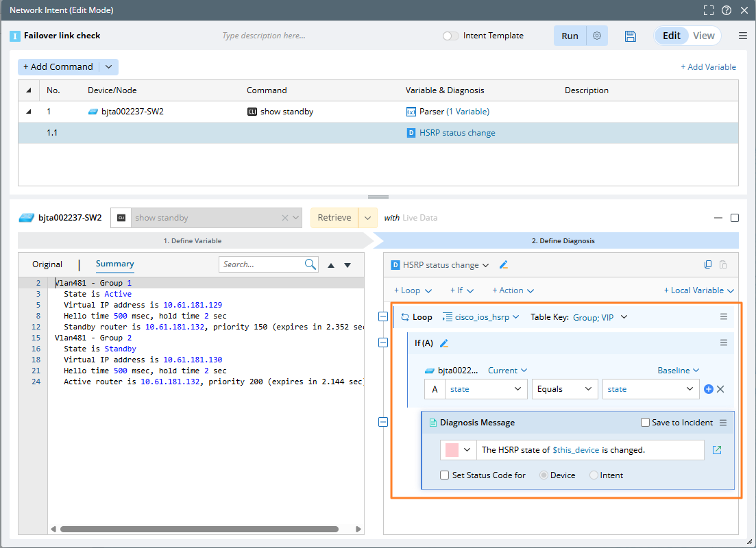Add condition with blue plus icon
The image size is (756, 548).
click(709, 389)
